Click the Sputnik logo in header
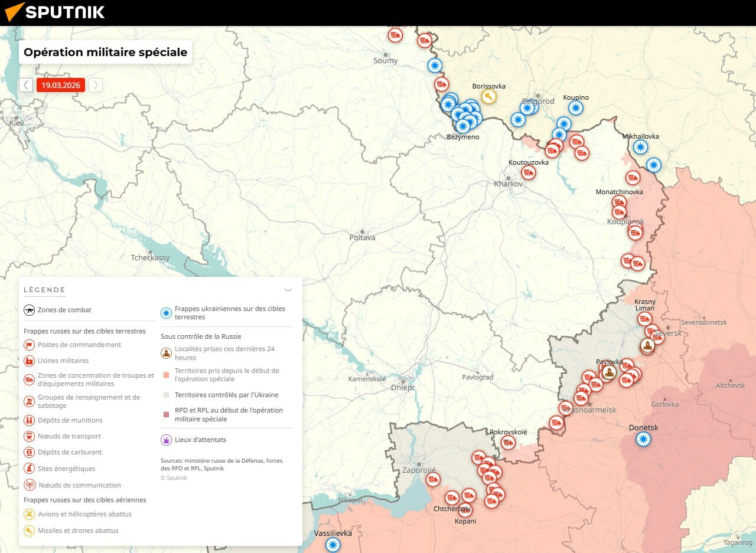The width and height of the screenshot is (756, 553). tap(55, 12)
